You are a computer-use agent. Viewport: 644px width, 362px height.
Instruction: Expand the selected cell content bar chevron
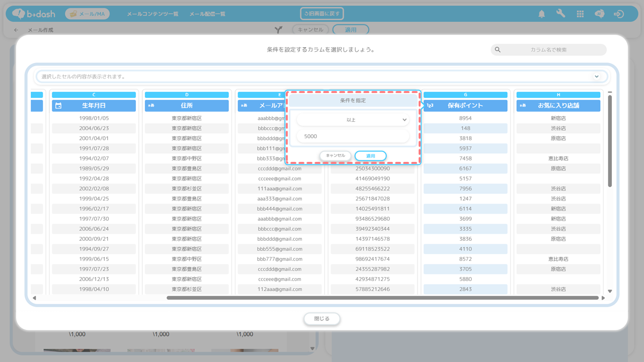coord(597,76)
